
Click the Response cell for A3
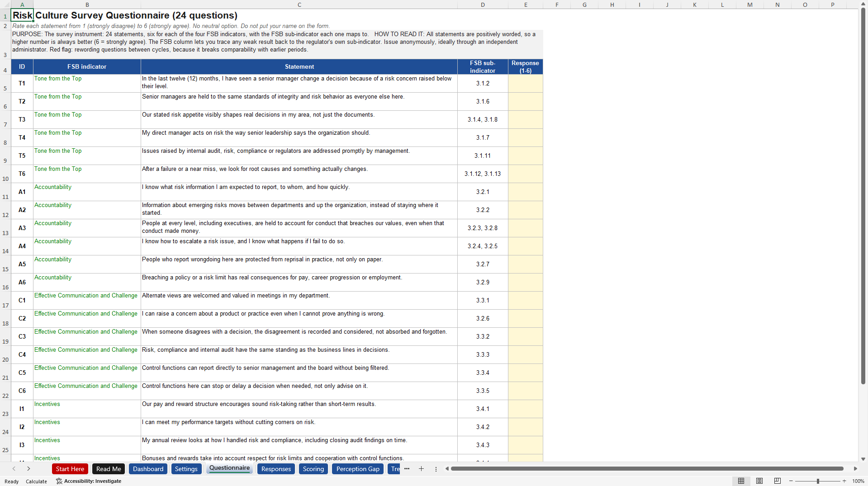525,228
